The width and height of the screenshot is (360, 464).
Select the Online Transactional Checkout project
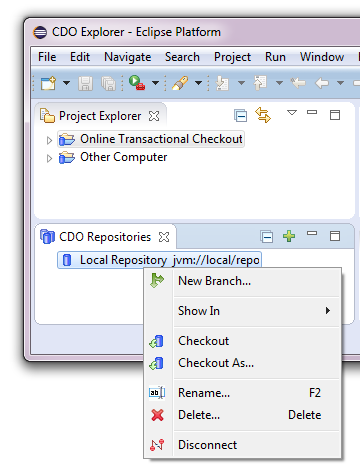151,139
